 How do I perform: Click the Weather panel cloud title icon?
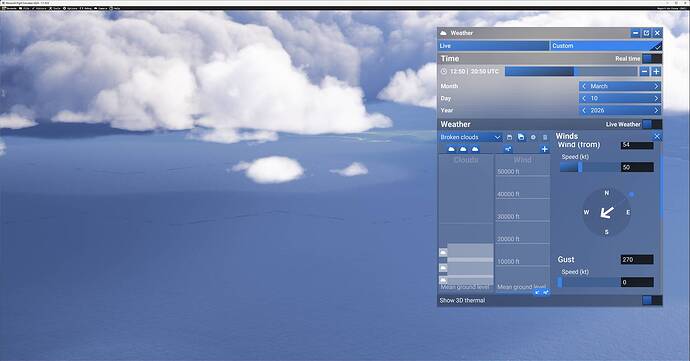pyautogui.click(x=444, y=33)
